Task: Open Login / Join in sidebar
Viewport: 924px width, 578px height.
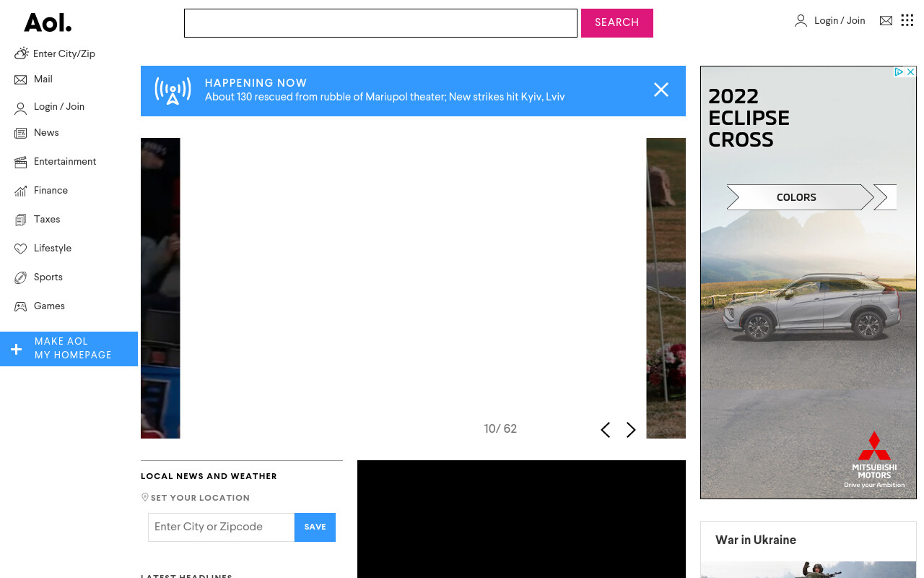Action: pyautogui.click(x=59, y=107)
